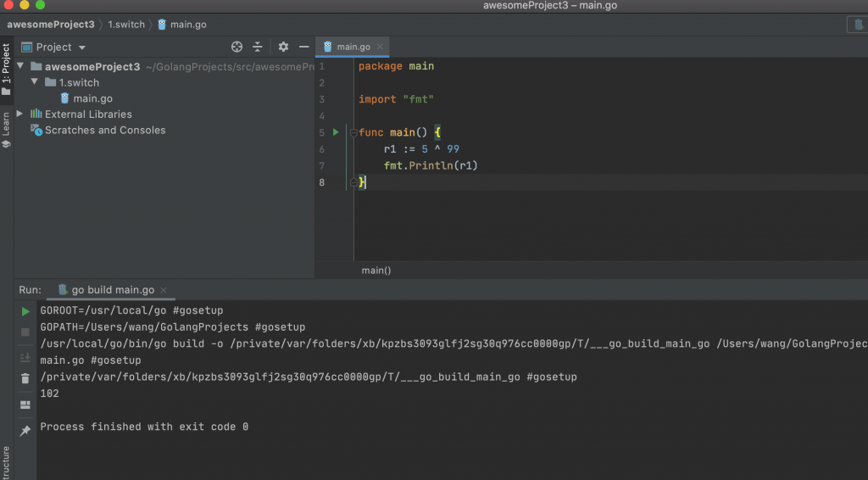Click fmt.Println(r1) code line
Image resolution: width=868 pixels, height=480 pixels.
click(431, 165)
